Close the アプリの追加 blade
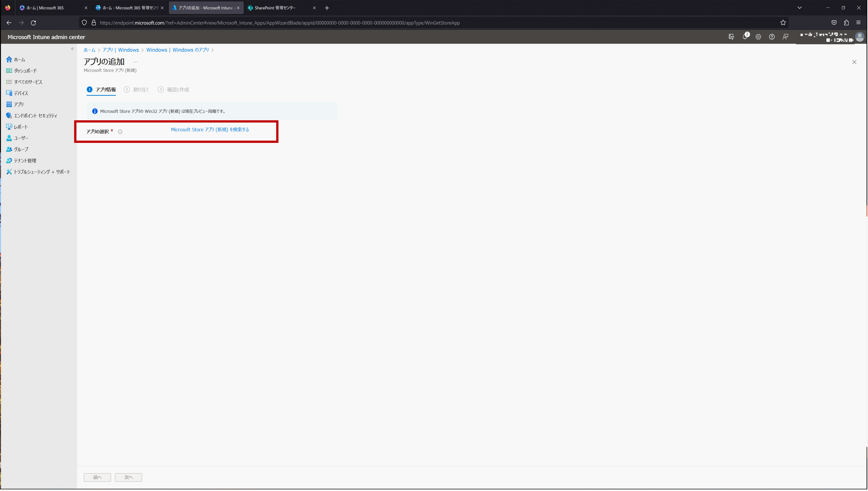 tap(854, 62)
